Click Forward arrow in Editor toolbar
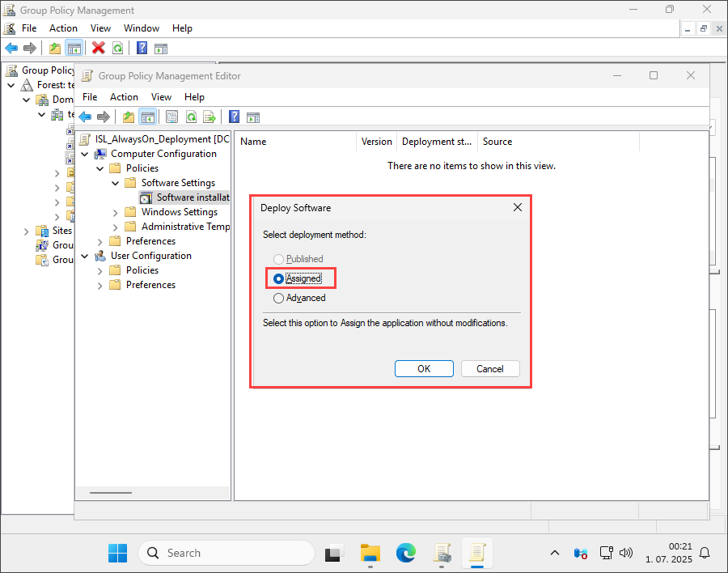This screenshot has width=728, height=573. click(x=104, y=117)
